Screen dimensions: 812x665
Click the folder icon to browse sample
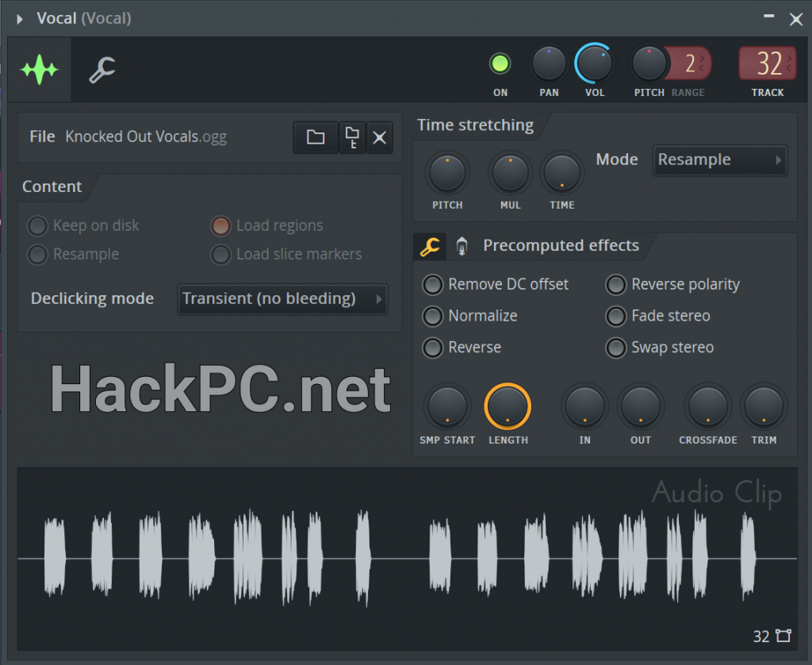pyautogui.click(x=316, y=137)
